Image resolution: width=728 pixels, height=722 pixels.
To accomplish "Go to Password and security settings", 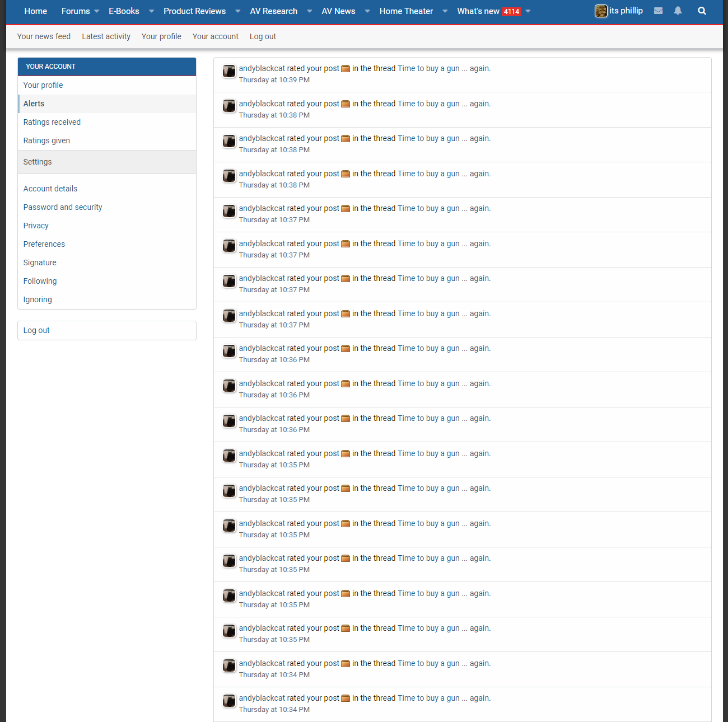I will tap(63, 207).
